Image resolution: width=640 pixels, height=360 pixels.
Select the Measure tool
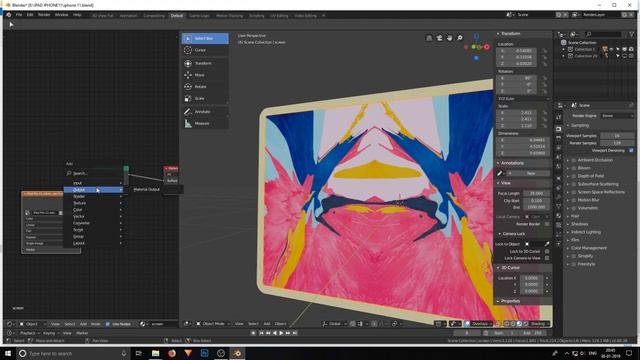pos(205,123)
